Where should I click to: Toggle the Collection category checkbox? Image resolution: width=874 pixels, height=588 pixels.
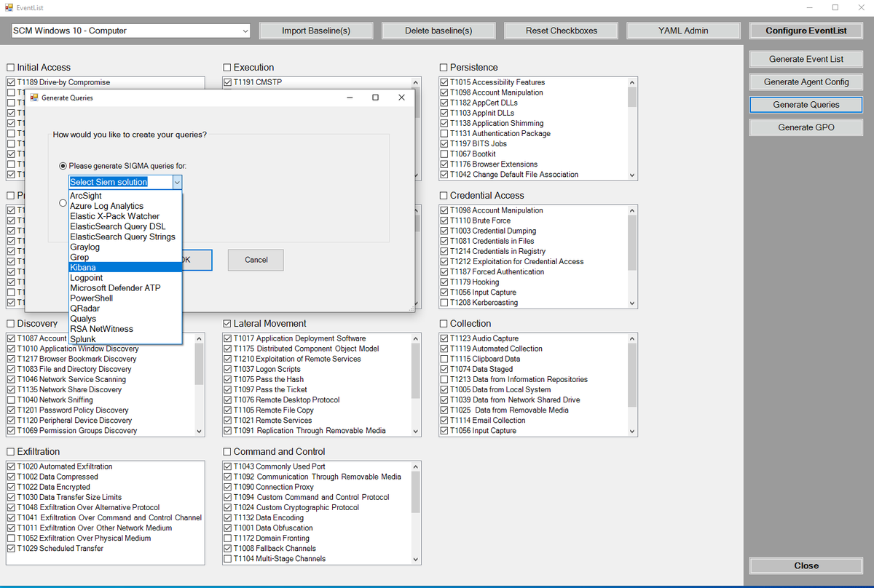444,323
